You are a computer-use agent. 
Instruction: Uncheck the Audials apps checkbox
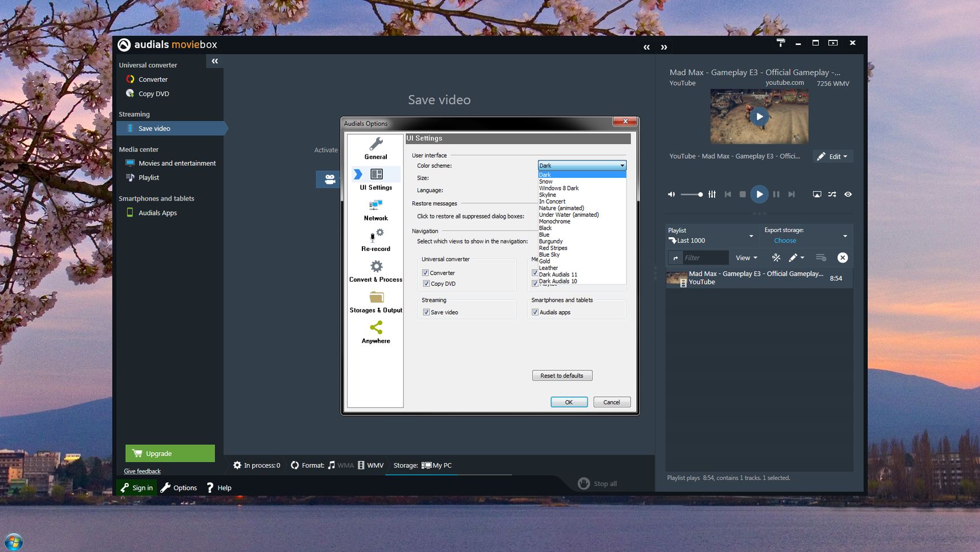535,312
